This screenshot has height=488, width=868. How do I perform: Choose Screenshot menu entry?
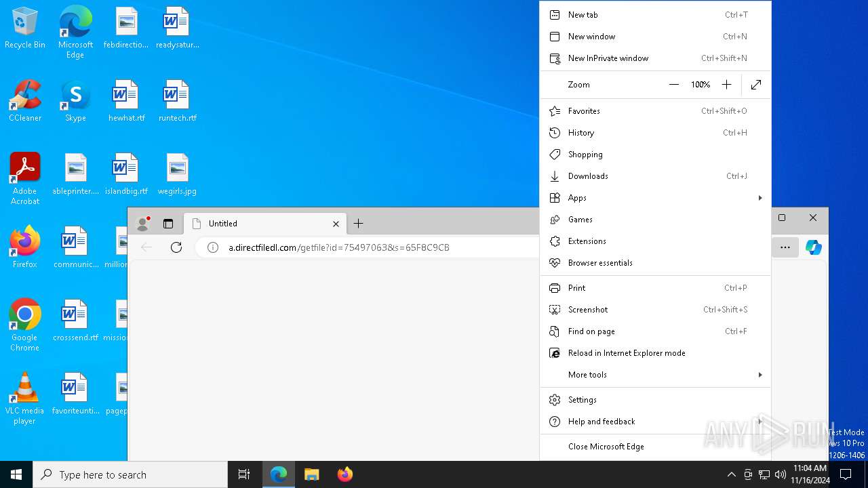tap(655, 309)
